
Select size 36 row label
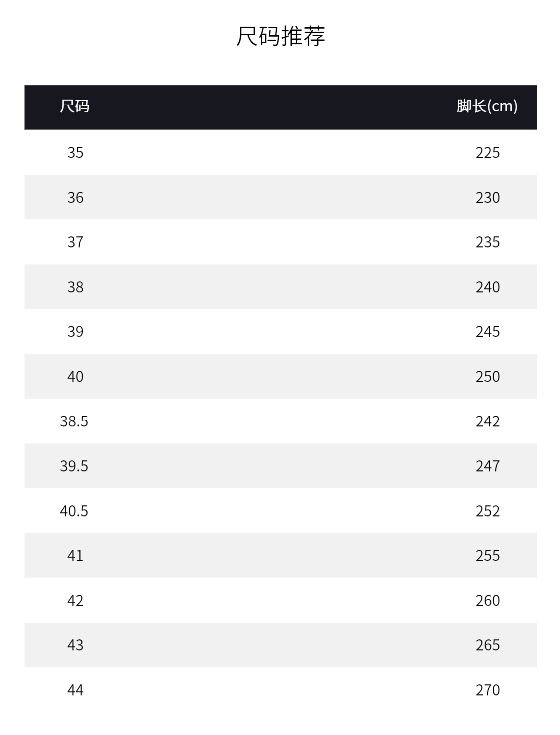coord(75,197)
